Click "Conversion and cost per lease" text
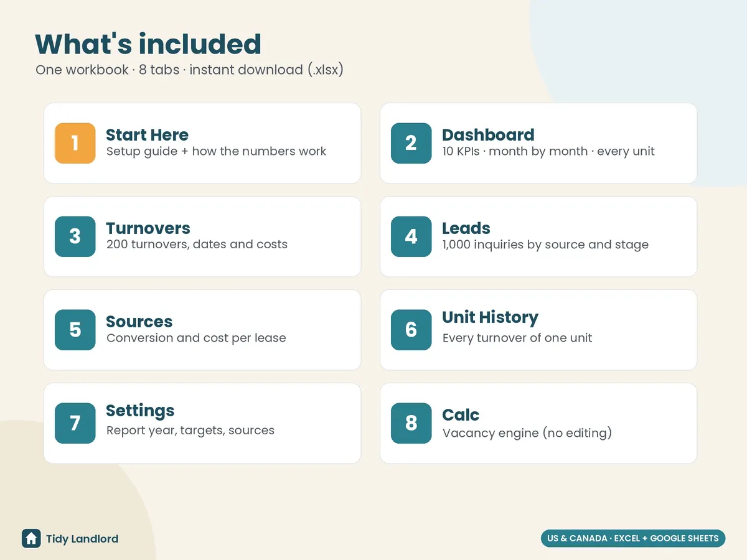Screen dimensions: 747x560 coord(196,338)
